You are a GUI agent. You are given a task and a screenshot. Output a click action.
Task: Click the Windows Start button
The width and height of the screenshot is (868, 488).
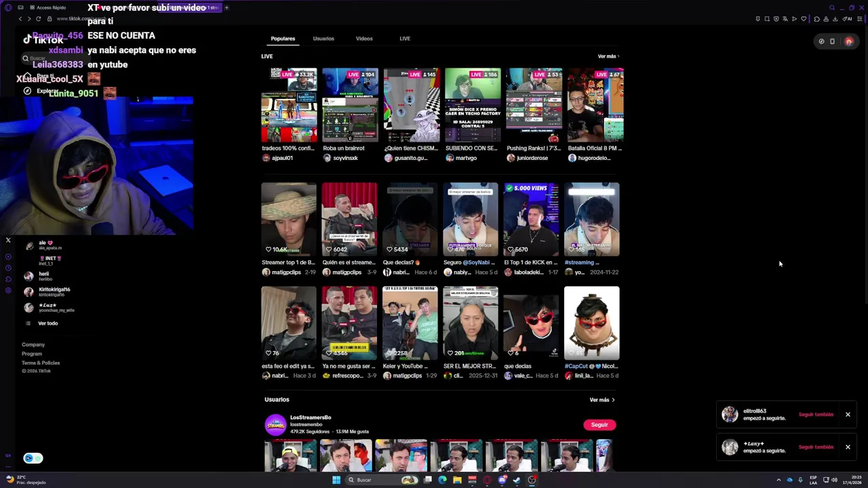[336, 480]
